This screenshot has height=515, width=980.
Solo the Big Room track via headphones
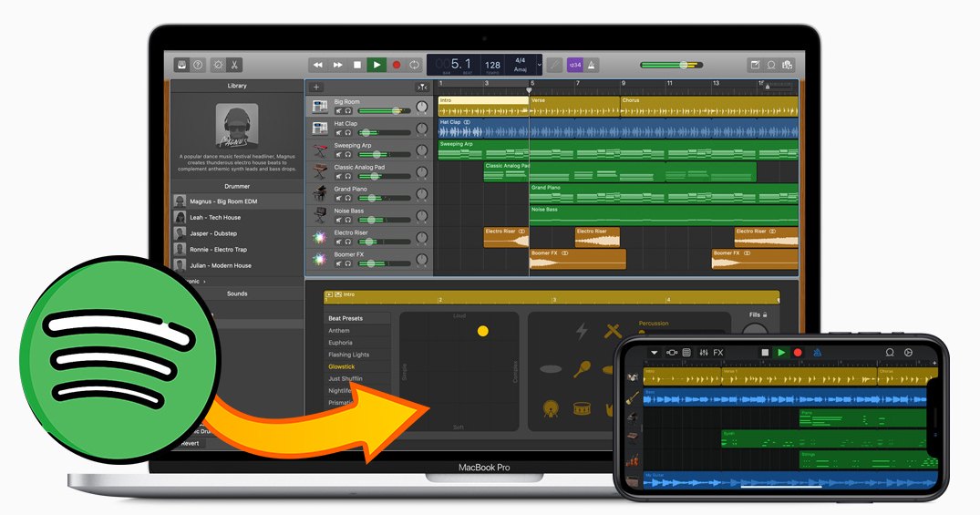coord(347,110)
